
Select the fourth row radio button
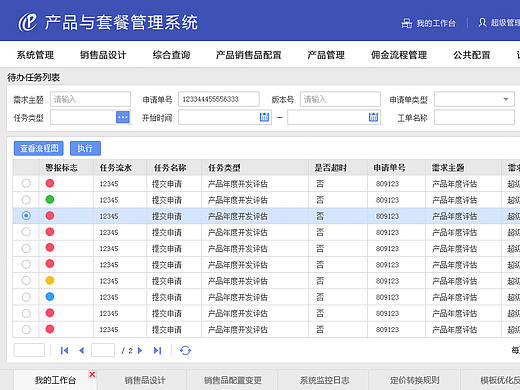click(x=26, y=232)
